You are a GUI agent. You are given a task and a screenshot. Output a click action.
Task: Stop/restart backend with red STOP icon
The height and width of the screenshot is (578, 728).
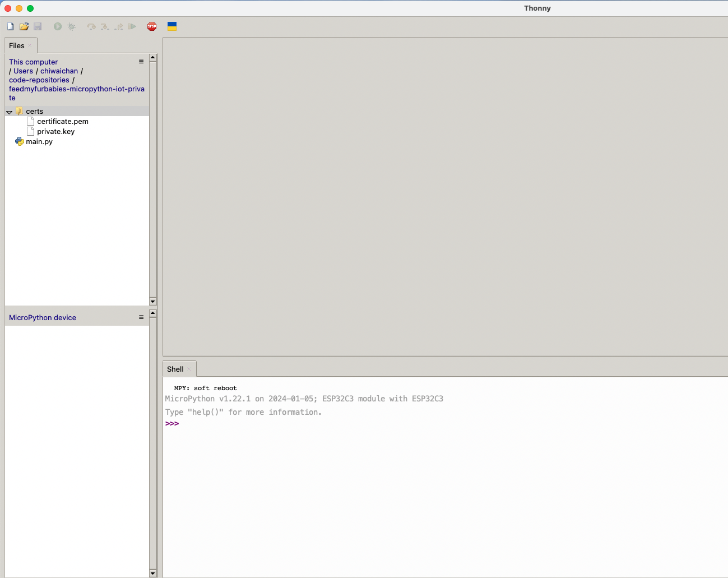[152, 26]
